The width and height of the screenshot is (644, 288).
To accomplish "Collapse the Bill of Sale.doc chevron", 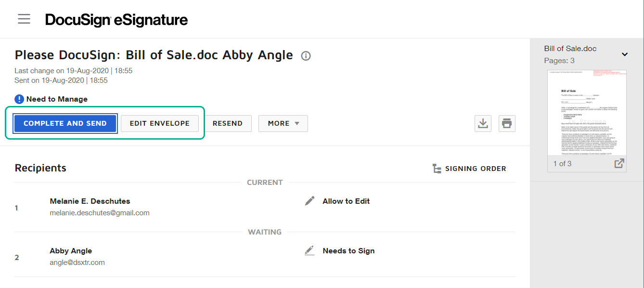I will (x=625, y=54).
